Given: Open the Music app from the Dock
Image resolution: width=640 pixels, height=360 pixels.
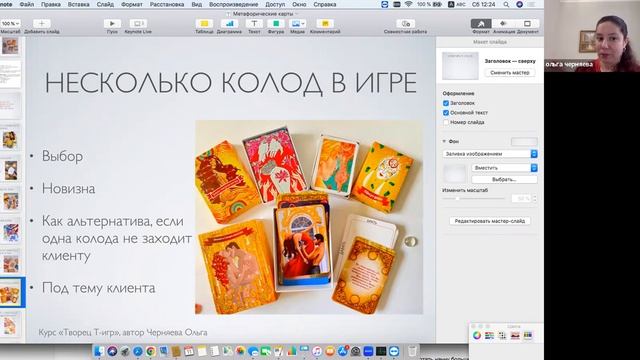Looking at the screenshot, I should coord(317,351).
